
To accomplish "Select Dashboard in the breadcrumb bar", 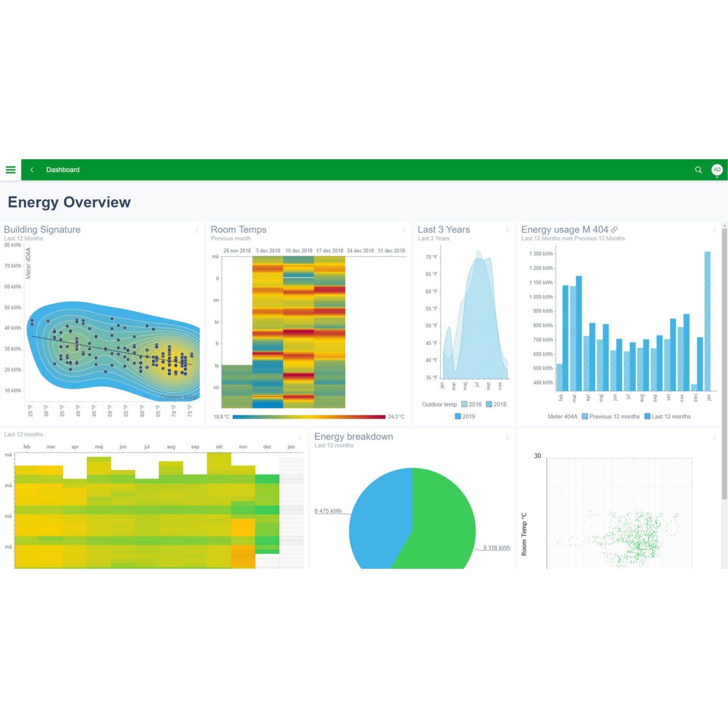I will (x=63, y=170).
